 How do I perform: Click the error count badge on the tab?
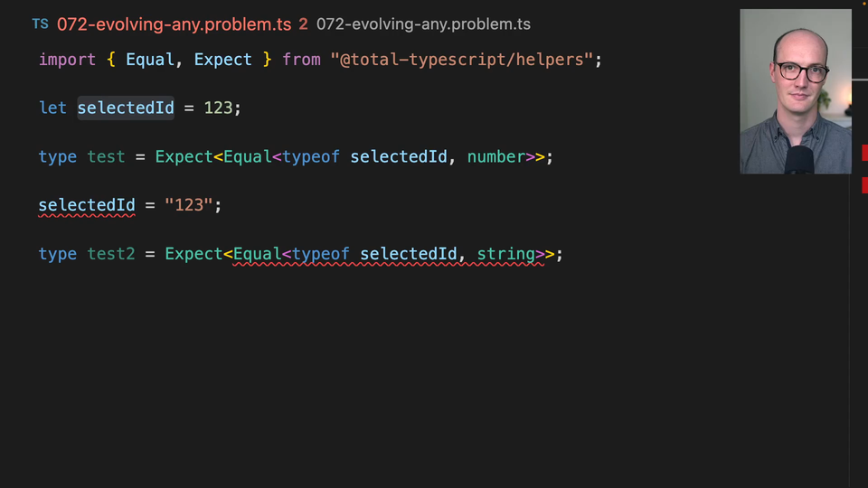click(303, 24)
